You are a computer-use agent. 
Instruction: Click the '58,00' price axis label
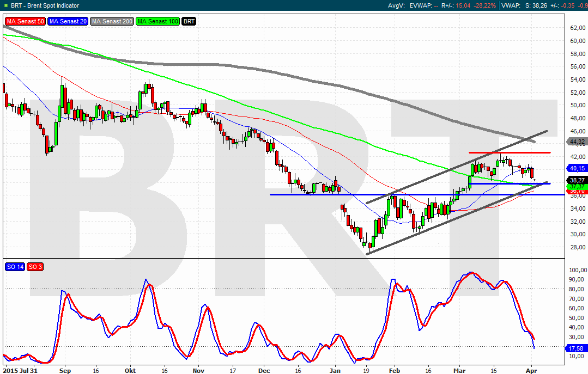pos(578,53)
